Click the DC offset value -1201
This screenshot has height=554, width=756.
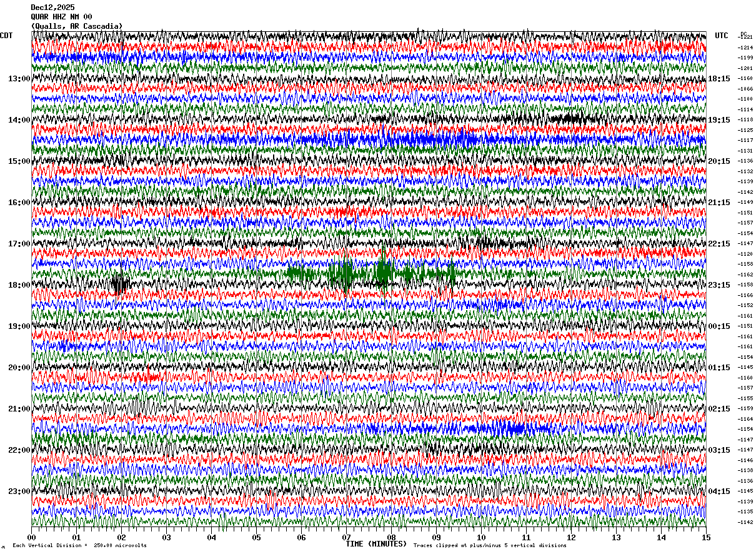745,68
